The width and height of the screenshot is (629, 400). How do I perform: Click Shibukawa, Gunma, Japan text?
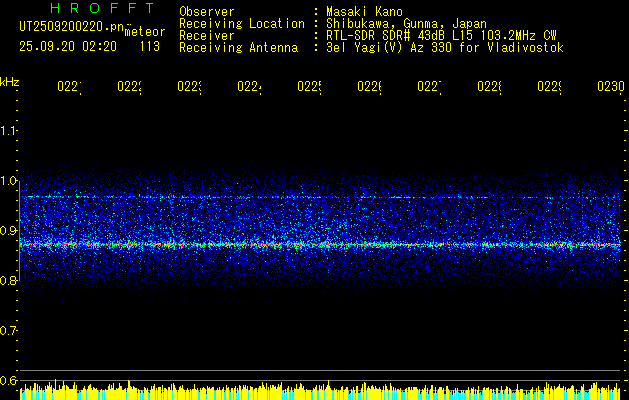[x=406, y=24]
